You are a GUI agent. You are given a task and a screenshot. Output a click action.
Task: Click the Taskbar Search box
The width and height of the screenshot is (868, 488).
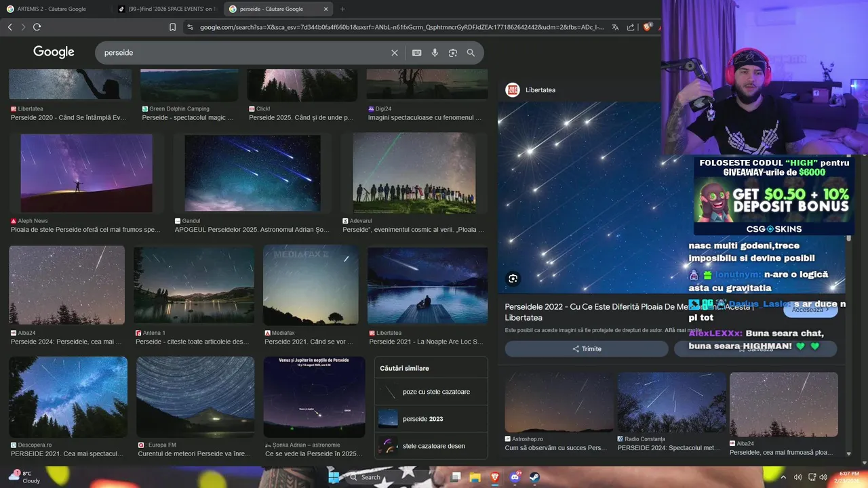point(395,477)
